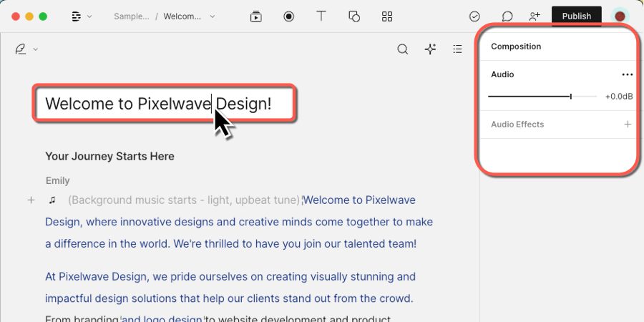Screen dimensions: 644x322
Task: Click the Record button in toolbar
Action: [x=289, y=16]
